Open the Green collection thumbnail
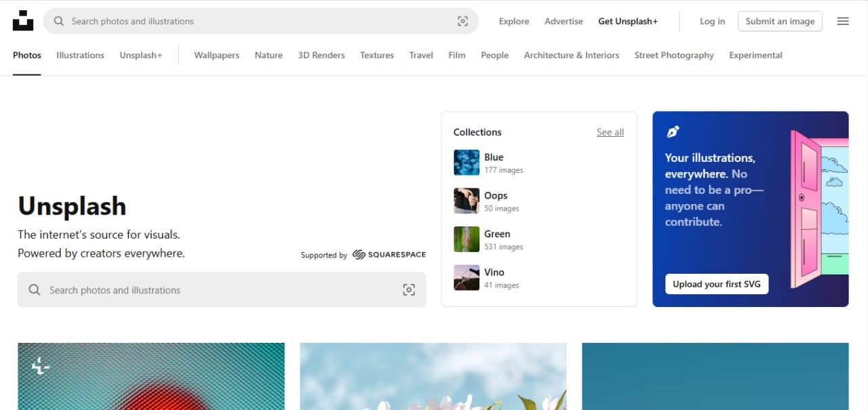The width and height of the screenshot is (868, 410). (x=467, y=239)
